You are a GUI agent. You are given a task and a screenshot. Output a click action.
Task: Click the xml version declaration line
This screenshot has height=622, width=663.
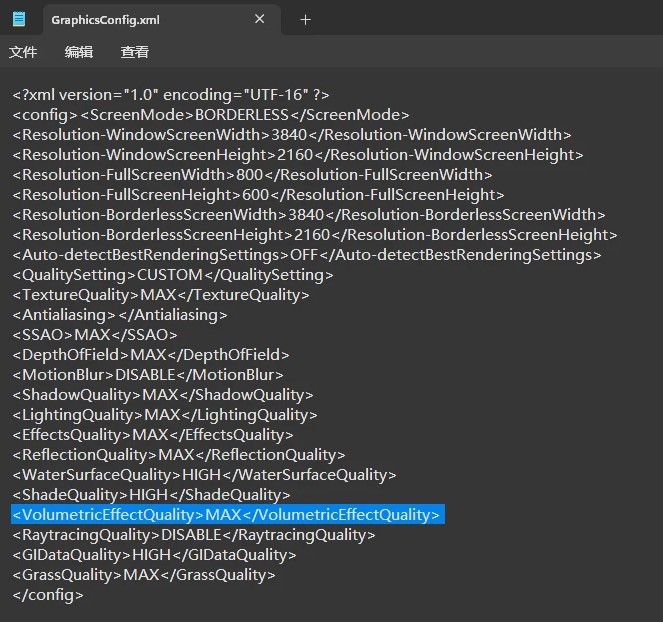171,95
